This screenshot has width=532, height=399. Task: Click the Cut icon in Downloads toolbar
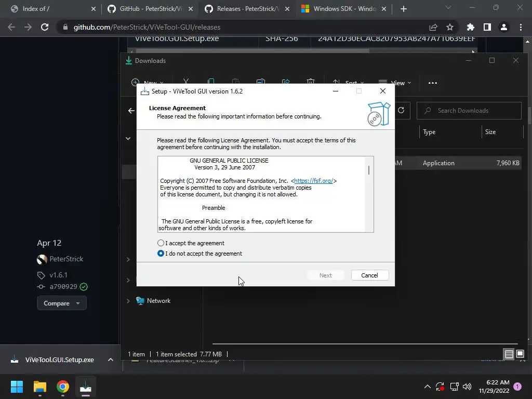(x=186, y=82)
